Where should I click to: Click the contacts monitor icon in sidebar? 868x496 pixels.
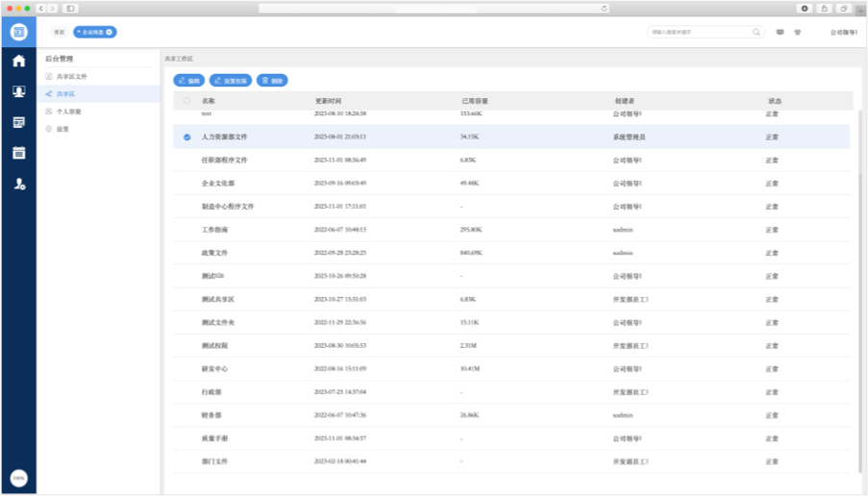18,92
